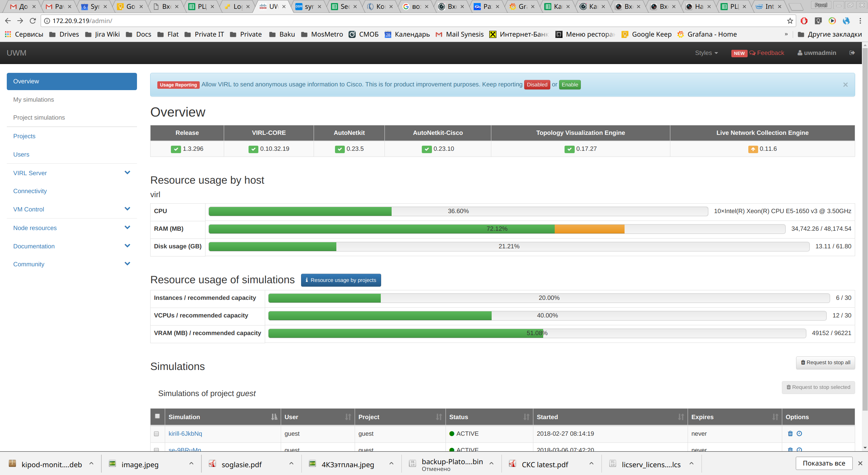Screen dimensions: 868x475
Task: Click the green check beside Topology engine 0.17.27
Action: 569,149
